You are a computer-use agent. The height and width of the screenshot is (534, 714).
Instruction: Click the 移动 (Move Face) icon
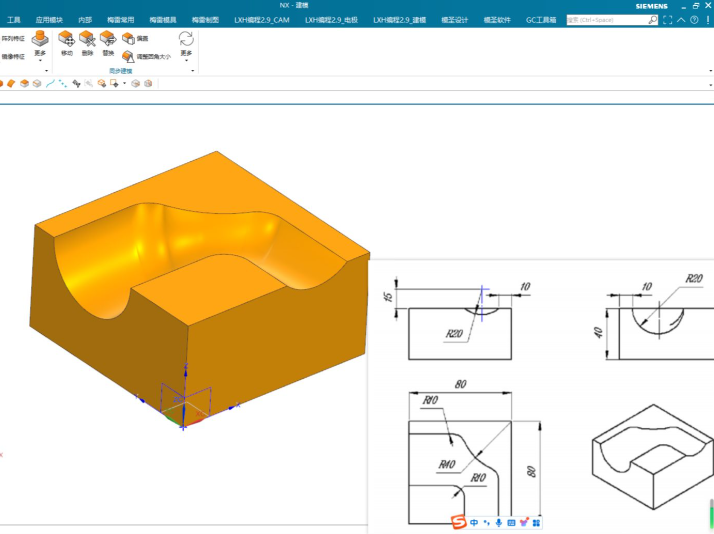[66, 39]
